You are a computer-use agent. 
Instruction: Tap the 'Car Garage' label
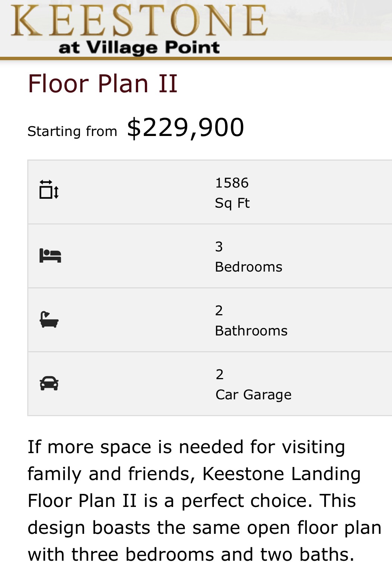(x=253, y=395)
